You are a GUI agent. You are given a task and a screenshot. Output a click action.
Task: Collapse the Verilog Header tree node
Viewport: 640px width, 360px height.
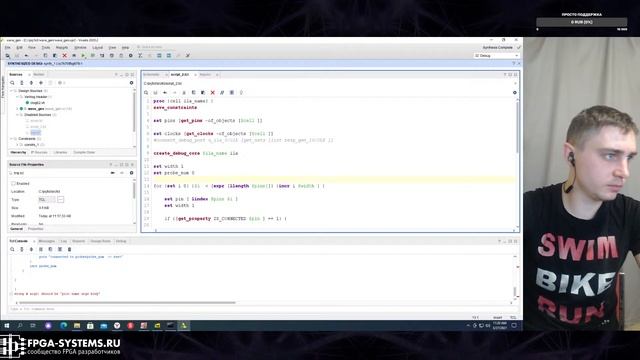17,97
